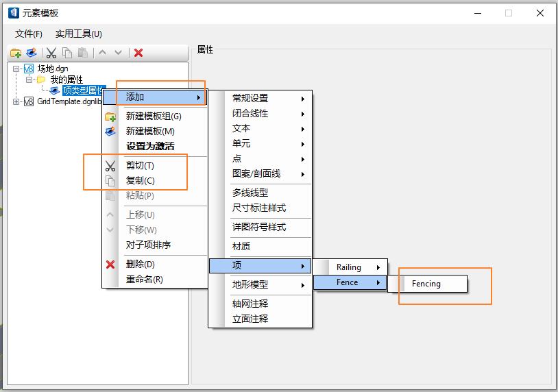Select the 场地.dgn tree item
This screenshot has width=558, height=392.
click(53, 69)
